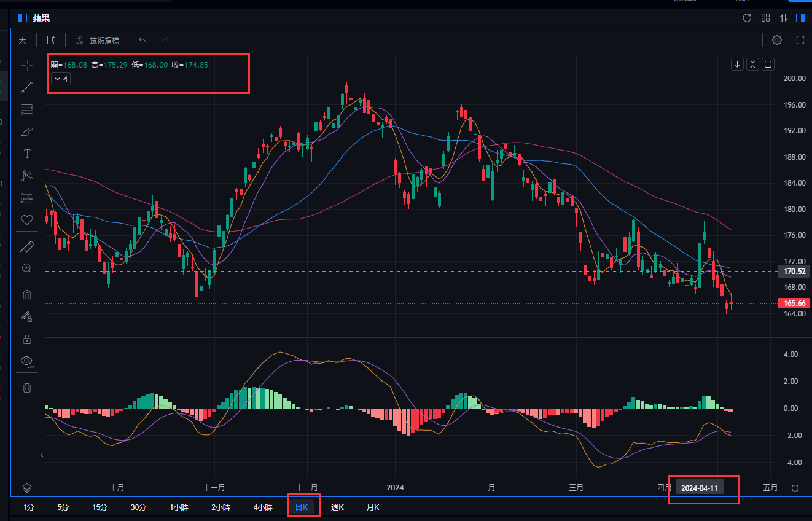Click the undo arrow button

coord(142,40)
